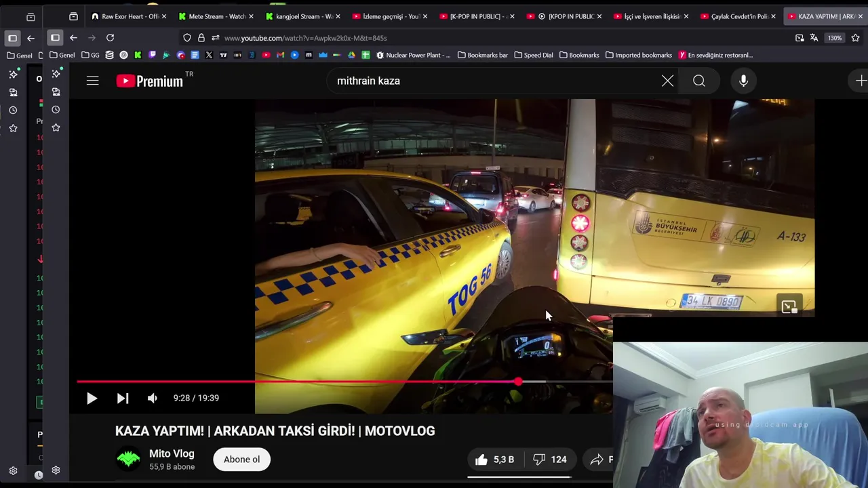This screenshot has width=868, height=488.
Task: Reset the 130% zoom indicator
Action: pyautogui.click(x=835, y=38)
